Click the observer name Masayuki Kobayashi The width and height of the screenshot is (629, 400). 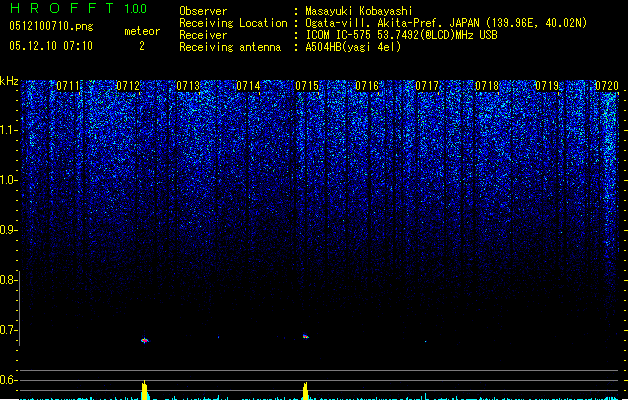pos(359,11)
